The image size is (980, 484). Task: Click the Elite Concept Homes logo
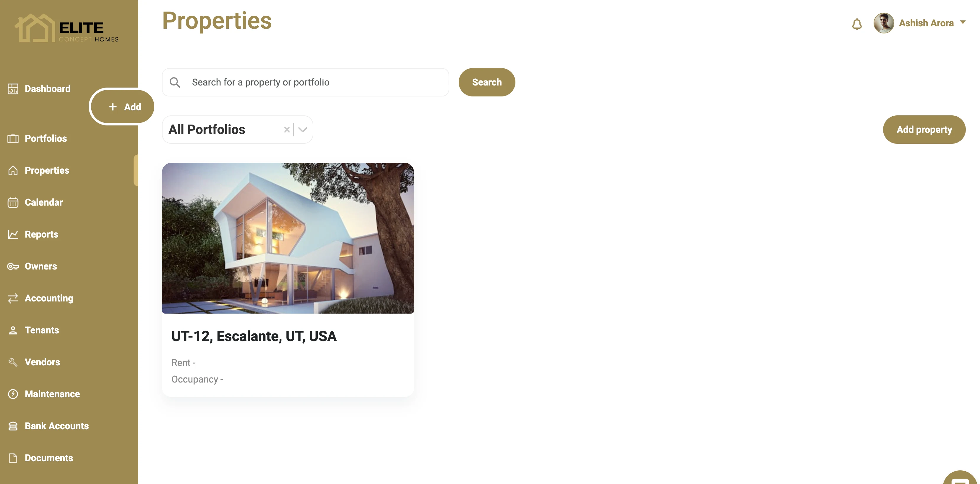(66, 28)
